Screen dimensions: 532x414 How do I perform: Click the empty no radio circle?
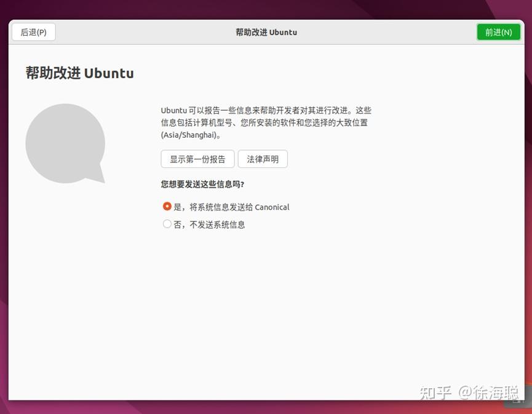(x=167, y=224)
